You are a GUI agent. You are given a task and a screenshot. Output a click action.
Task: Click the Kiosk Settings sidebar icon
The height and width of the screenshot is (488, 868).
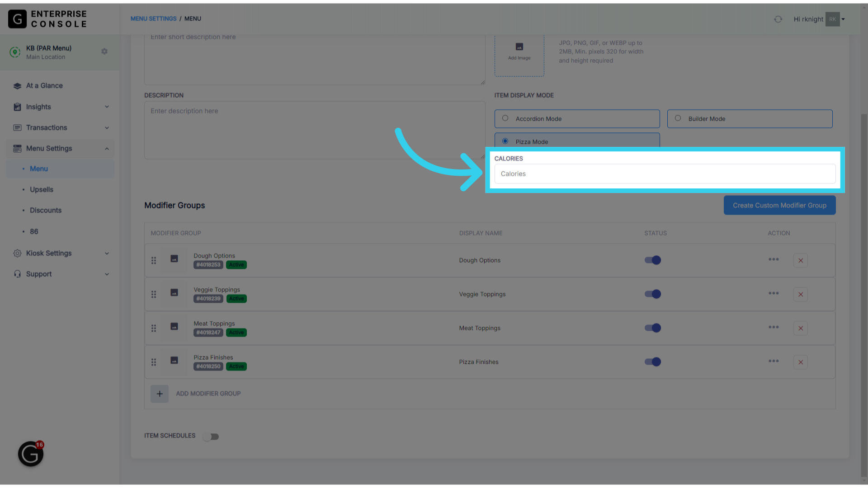tap(17, 253)
